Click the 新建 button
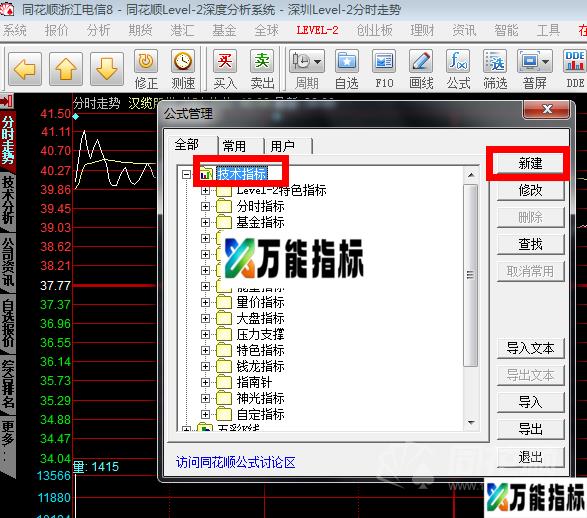 pyautogui.click(x=530, y=164)
